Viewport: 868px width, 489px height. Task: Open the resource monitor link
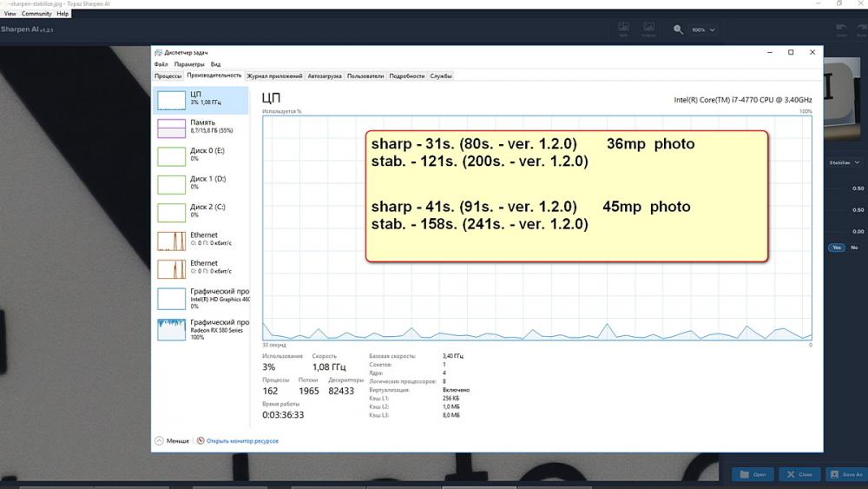click(x=242, y=441)
